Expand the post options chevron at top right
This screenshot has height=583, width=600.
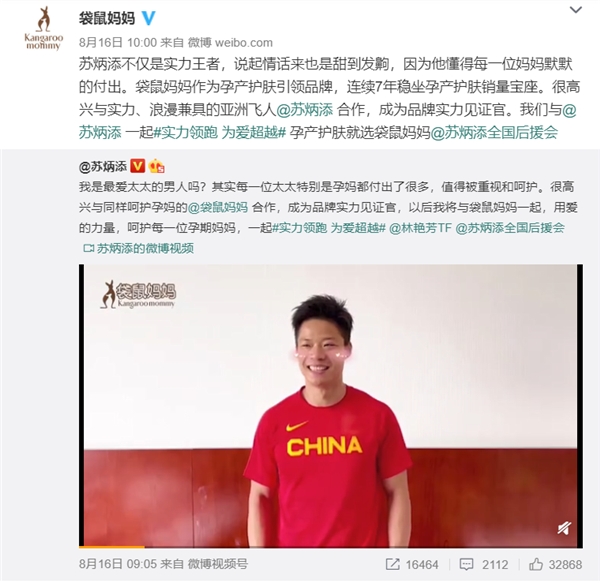coord(576,10)
